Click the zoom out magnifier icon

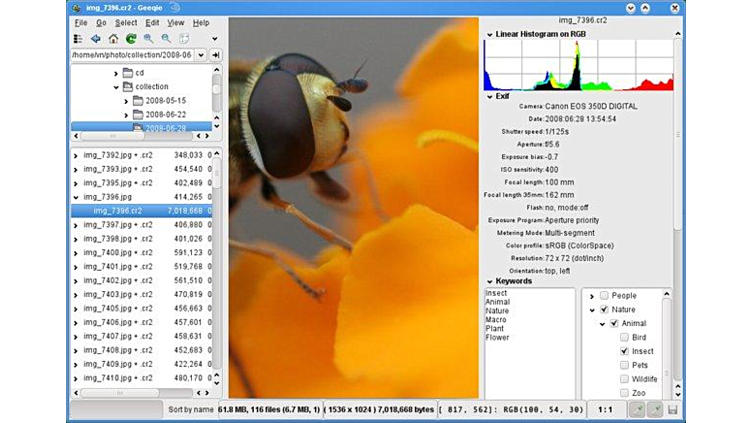[166, 39]
